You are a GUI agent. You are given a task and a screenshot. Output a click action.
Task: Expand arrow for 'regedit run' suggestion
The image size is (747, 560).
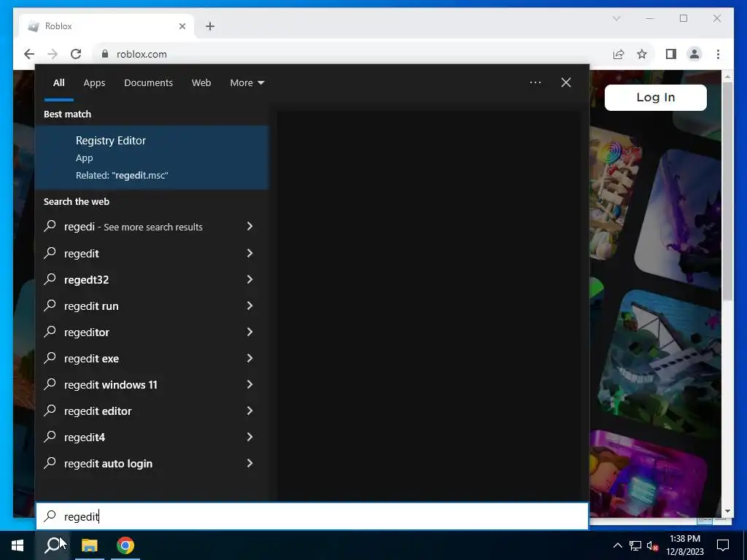249,306
